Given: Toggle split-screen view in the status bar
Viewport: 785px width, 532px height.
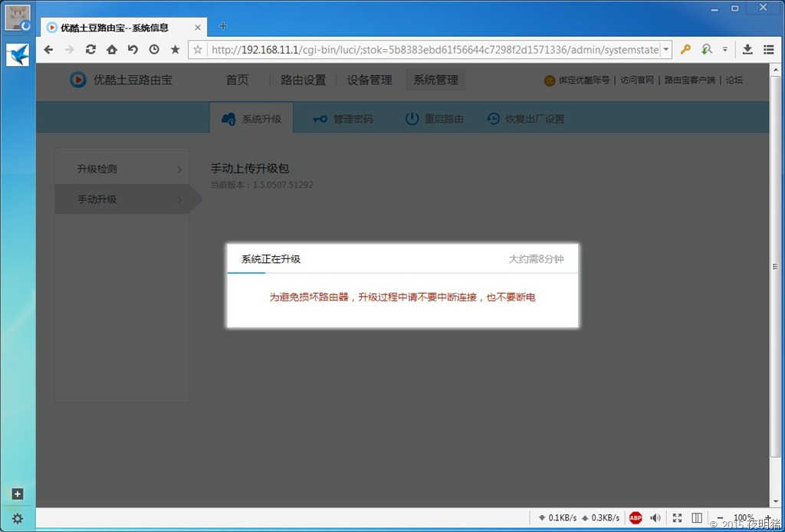Looking at the screenshot, I should (x=697, y=518).
